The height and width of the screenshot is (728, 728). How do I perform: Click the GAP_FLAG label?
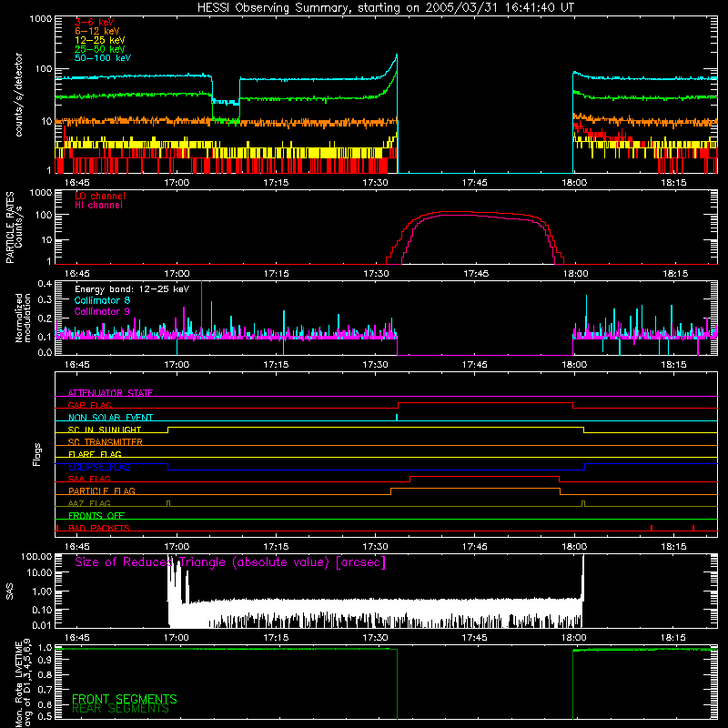click(x=90, y=405)
